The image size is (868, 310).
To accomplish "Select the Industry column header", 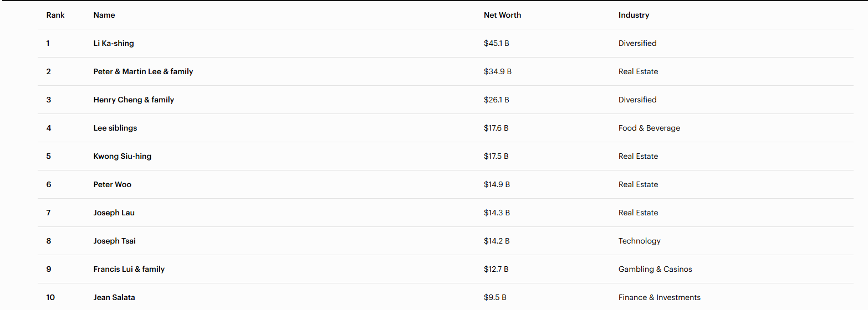I will click(634, 15).
